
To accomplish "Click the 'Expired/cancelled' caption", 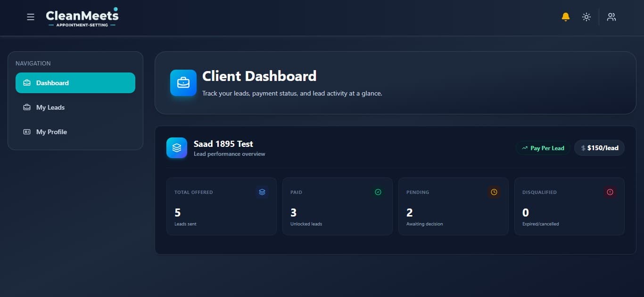I will point(541,224).
